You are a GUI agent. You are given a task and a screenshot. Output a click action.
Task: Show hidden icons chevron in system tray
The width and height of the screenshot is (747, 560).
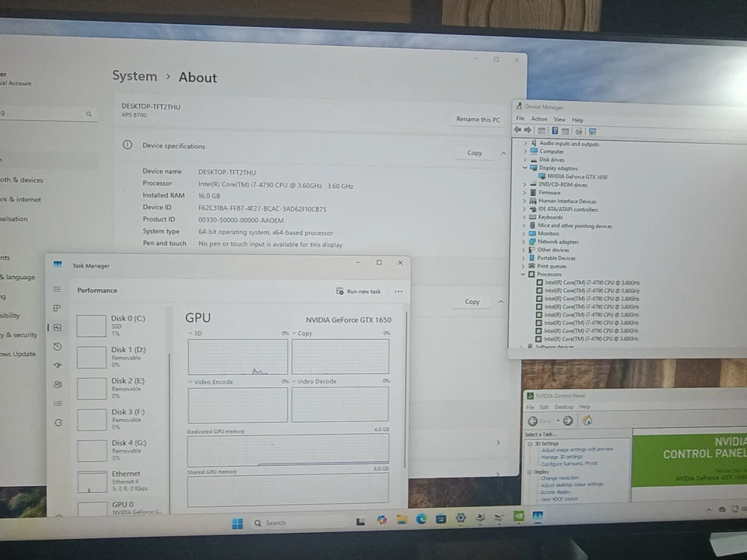pyautogui.click(x=709, y=510)
